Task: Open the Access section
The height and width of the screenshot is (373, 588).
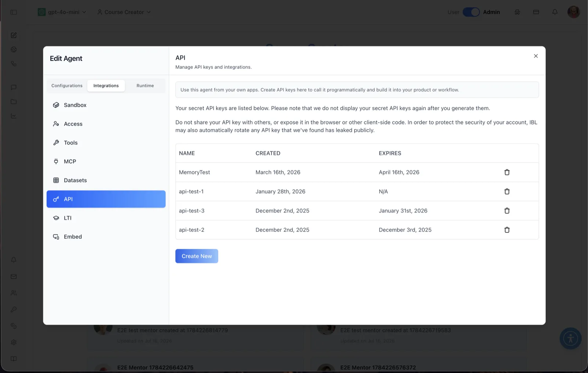Action: coord(106,124)
